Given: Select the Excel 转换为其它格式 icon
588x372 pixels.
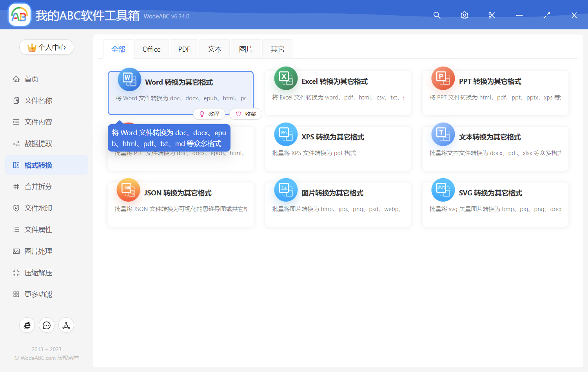Looking at the screenshot, I should 286,78.
